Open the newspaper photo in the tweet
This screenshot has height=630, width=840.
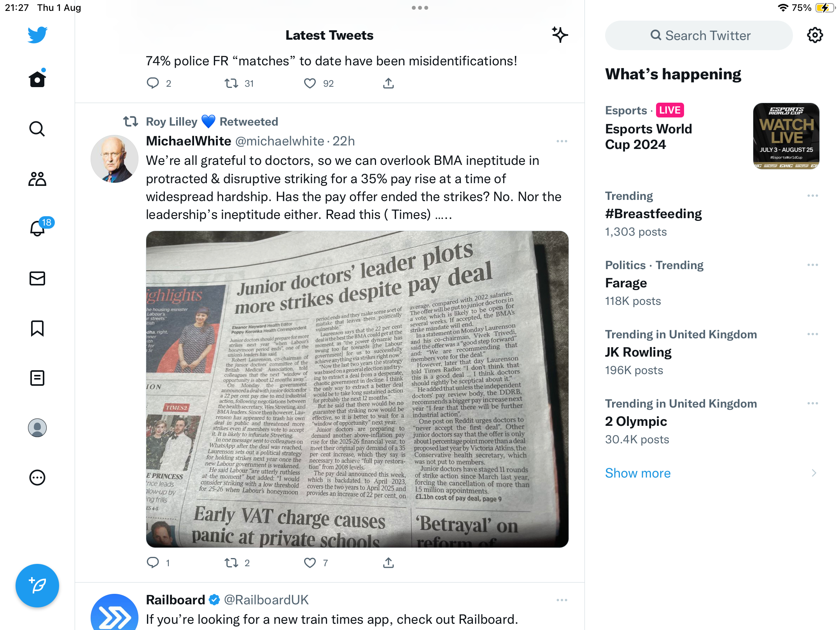point(357,389)
